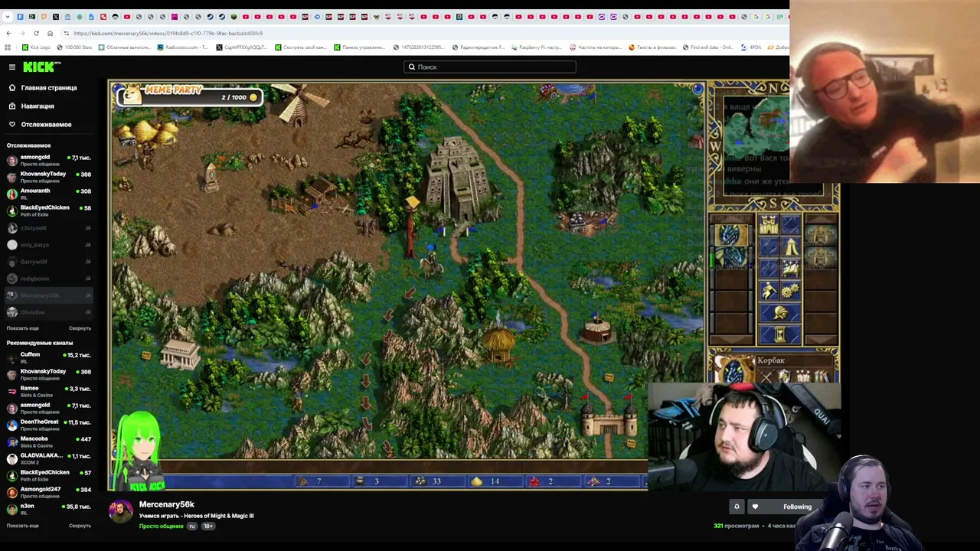980x551 pixels.
Task: Open the 100.000 Stars bookmark
Action: tap(74, 47)
